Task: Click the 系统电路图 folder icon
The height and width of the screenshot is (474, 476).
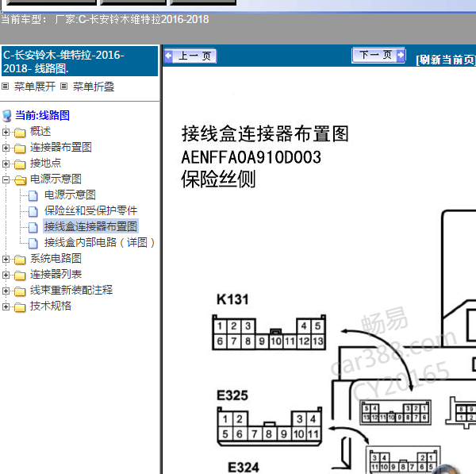Action: pyautogui.click(x=20, y=259)
